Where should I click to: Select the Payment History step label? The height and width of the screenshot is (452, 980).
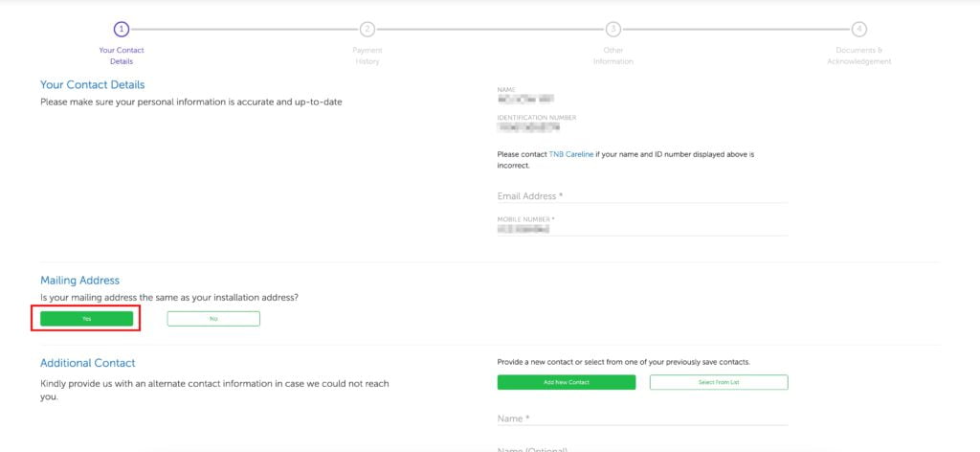[x=367, y=56]
